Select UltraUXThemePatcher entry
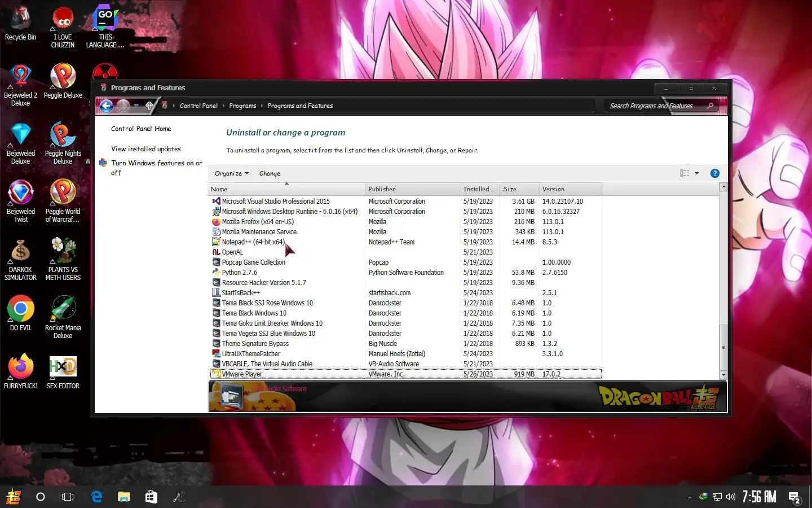Viewport: 812px width, 508px height. click(406, 354)
